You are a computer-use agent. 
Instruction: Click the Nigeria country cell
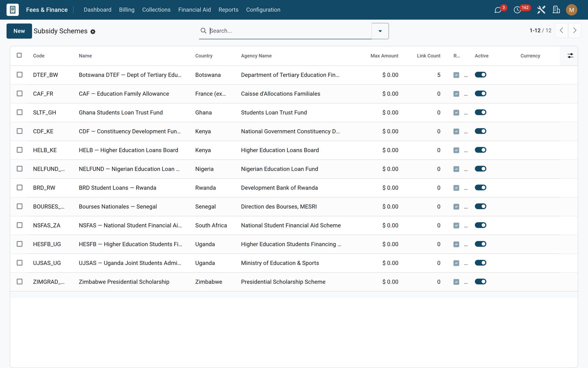point(204,169)
